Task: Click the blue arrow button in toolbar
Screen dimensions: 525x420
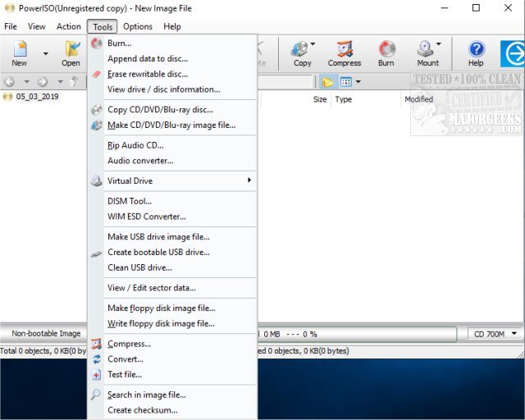Action: pyautogui.click(x=512, y=53)
